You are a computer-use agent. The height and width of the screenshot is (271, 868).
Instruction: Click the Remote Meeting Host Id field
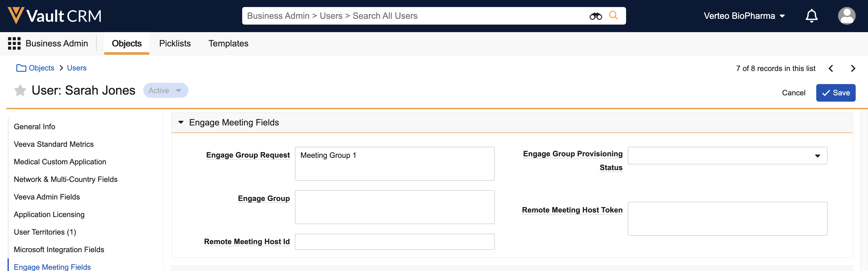click(x=394, y=242)
